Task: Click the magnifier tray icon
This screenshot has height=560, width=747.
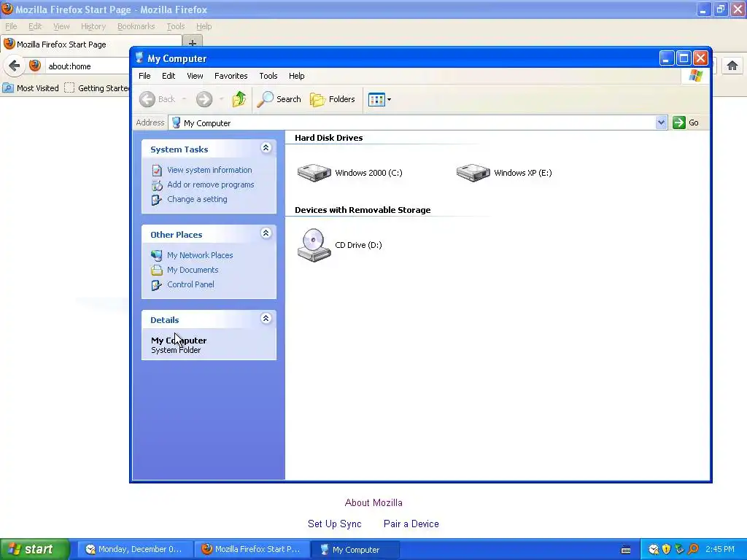Action: (x=693, y=549)
